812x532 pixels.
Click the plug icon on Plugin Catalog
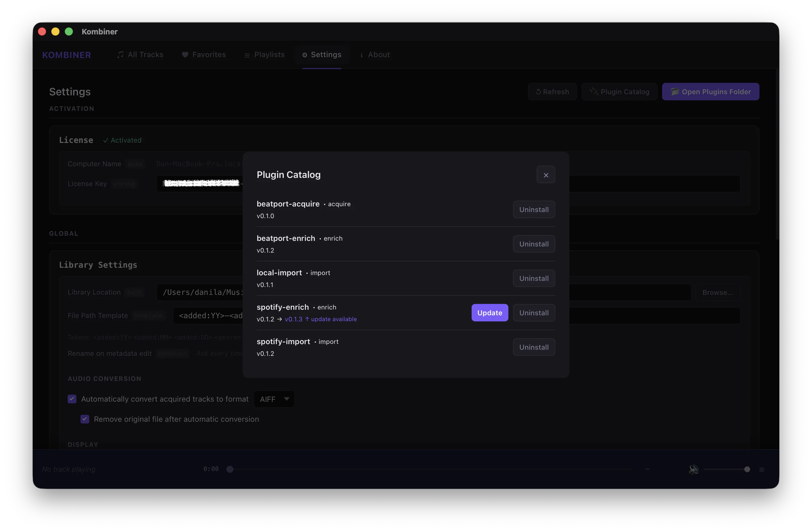(594, 92)
